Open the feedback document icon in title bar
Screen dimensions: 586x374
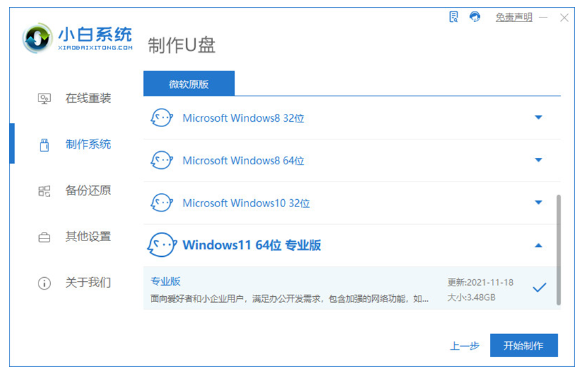pyautogui.click(x=453, y=17)
